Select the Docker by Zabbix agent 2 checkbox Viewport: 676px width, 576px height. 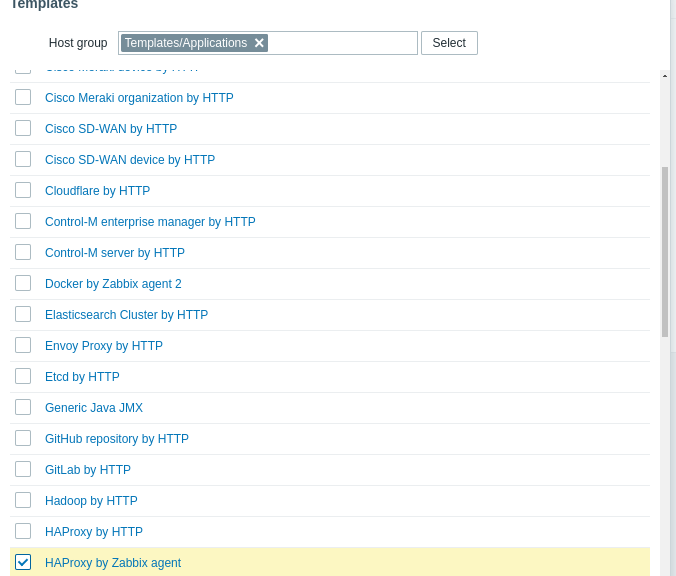click(x=23, y=284)
